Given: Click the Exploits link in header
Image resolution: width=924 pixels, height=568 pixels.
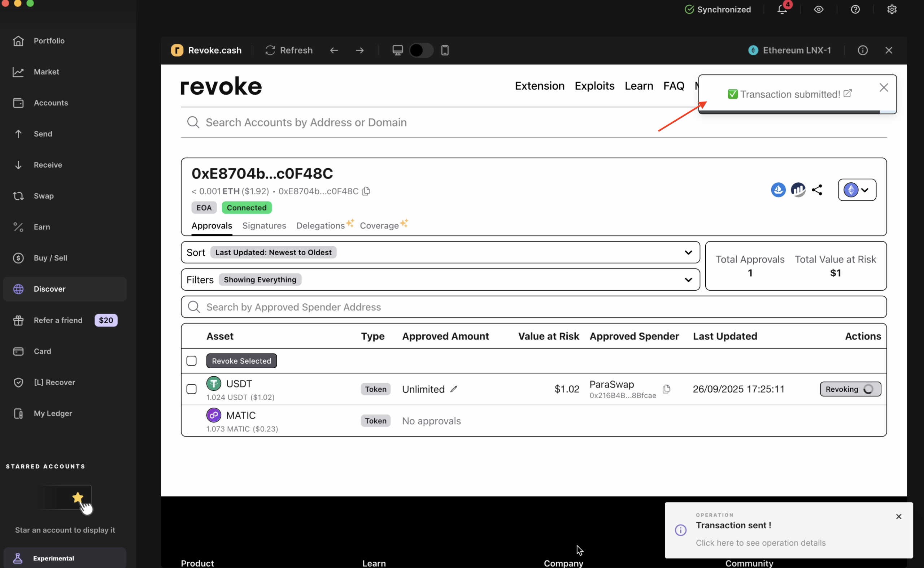Looking at the screenshot, I should point(594,86).
